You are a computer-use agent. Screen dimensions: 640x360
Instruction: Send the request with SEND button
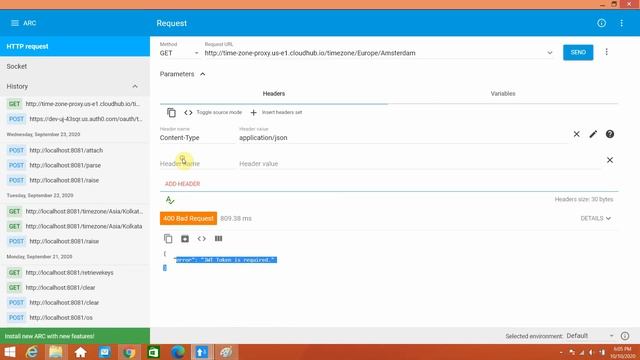(x=578, y=52)
